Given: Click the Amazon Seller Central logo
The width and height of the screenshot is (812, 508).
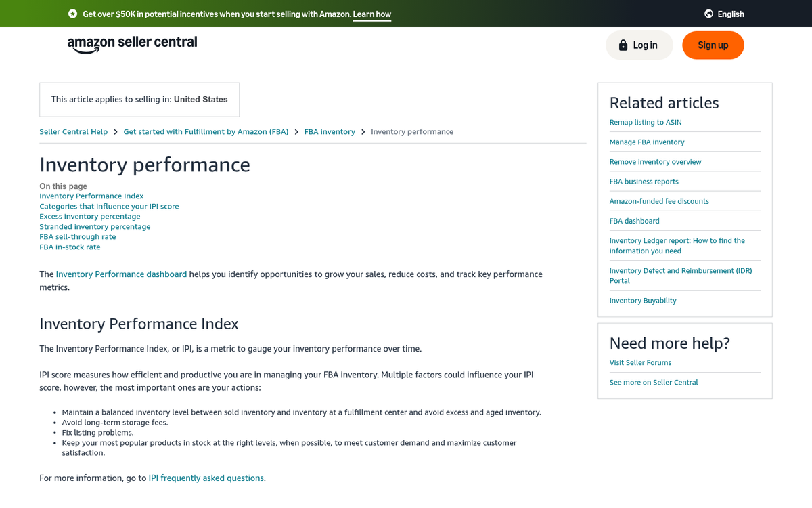Looking at the screenshot, I should 132,44.
